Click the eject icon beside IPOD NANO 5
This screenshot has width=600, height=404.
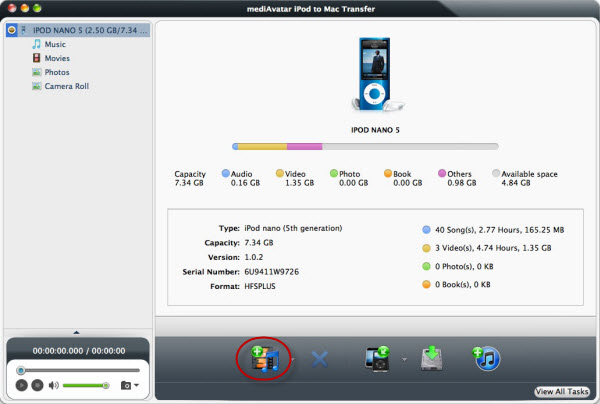click(x=12, y=30)
